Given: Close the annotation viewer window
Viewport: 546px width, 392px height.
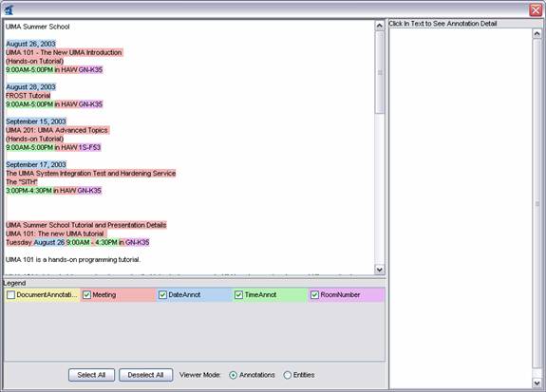Looking at the screenshot, I should (536, 9).
